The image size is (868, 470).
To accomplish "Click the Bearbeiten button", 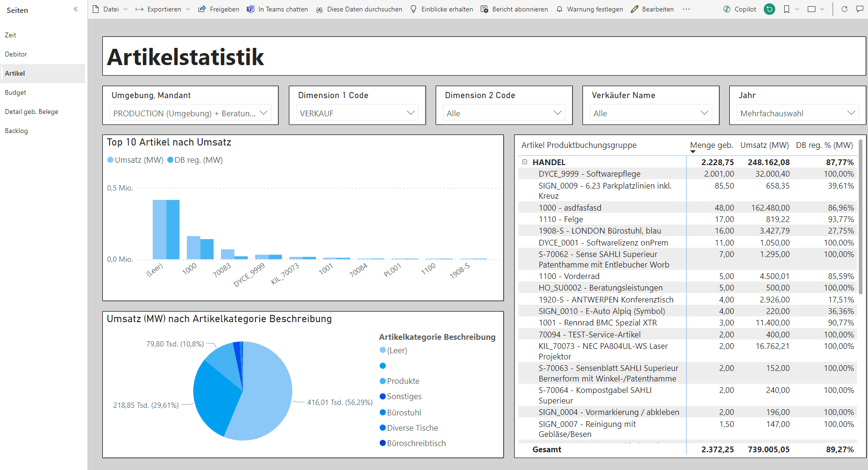I will 652,9.
